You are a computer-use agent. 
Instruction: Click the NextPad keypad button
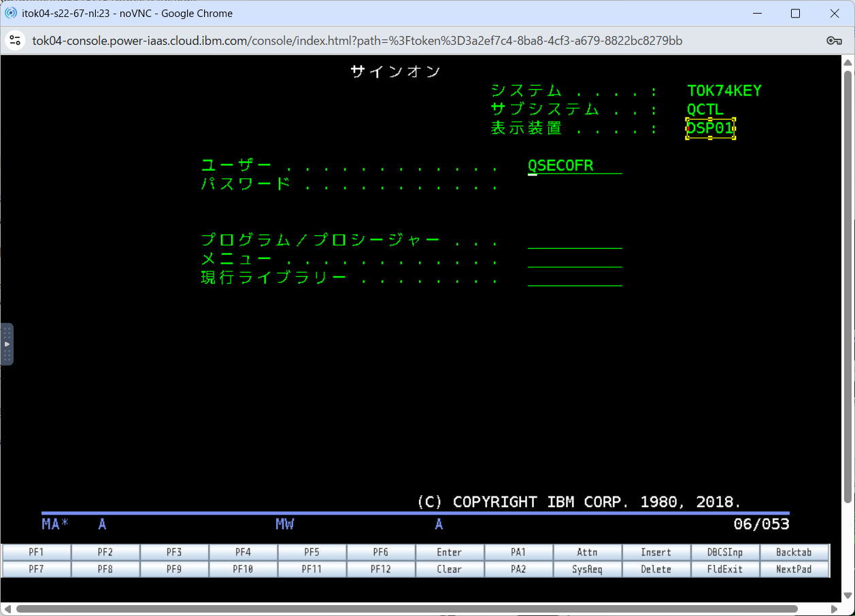794,569
